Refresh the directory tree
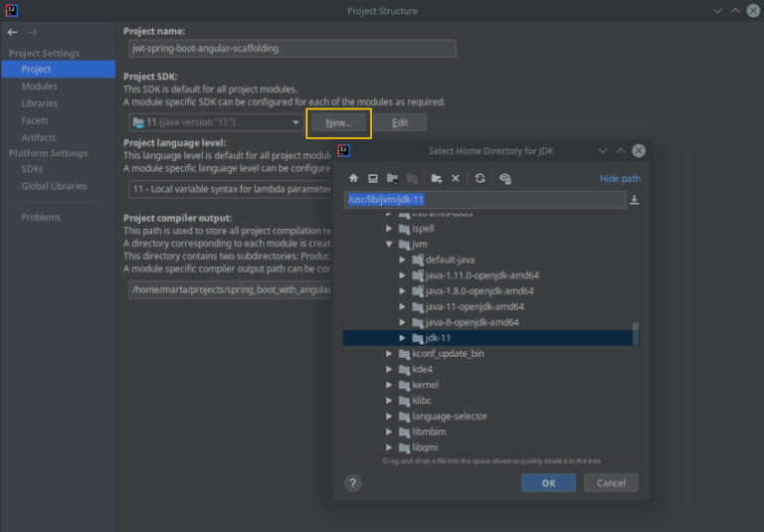Screen dimensions: 764x532 [480, 178]
